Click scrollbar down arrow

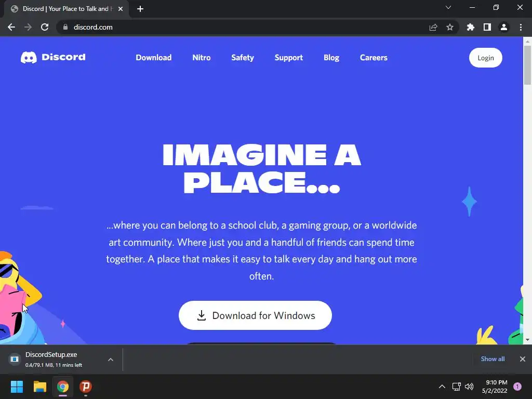pos(527,340)
